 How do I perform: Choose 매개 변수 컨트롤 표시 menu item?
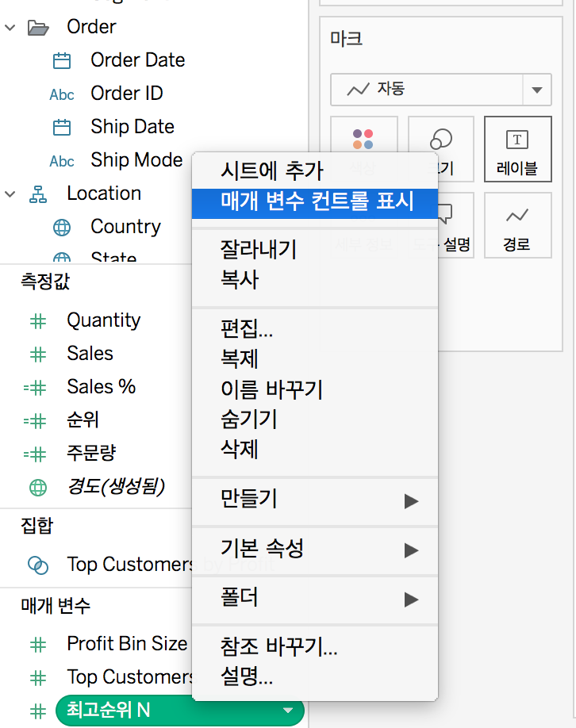pos(315,203)
